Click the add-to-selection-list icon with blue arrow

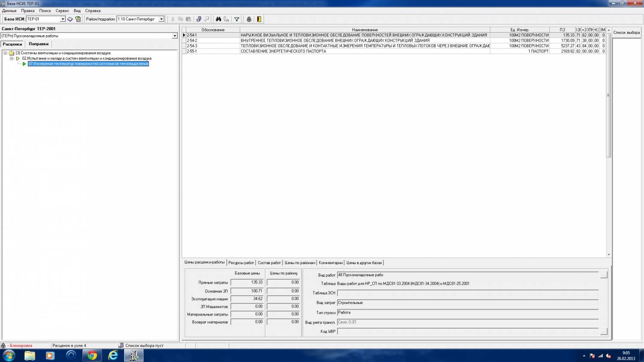pos(199,19)
